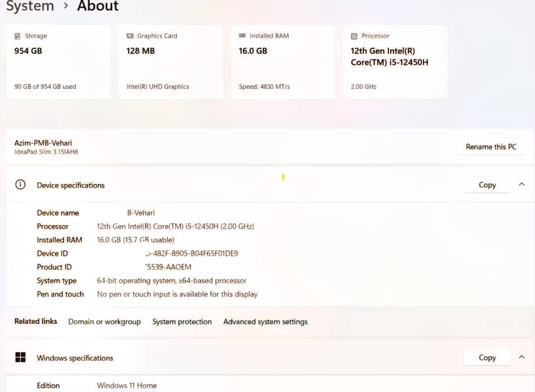Image resolution: width=535 pixels, height=392 pixels.
Task: Open the Domain or workgroup link
Action: coord(104,322)
